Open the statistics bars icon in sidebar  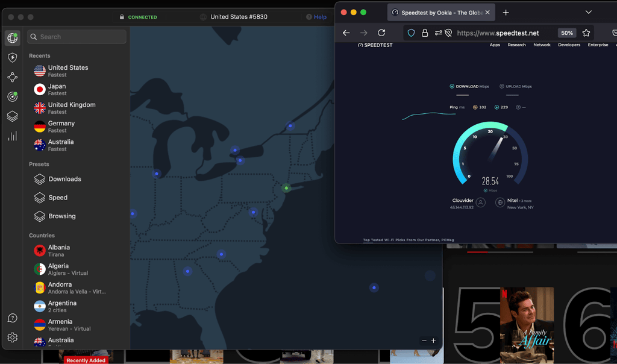13,136
